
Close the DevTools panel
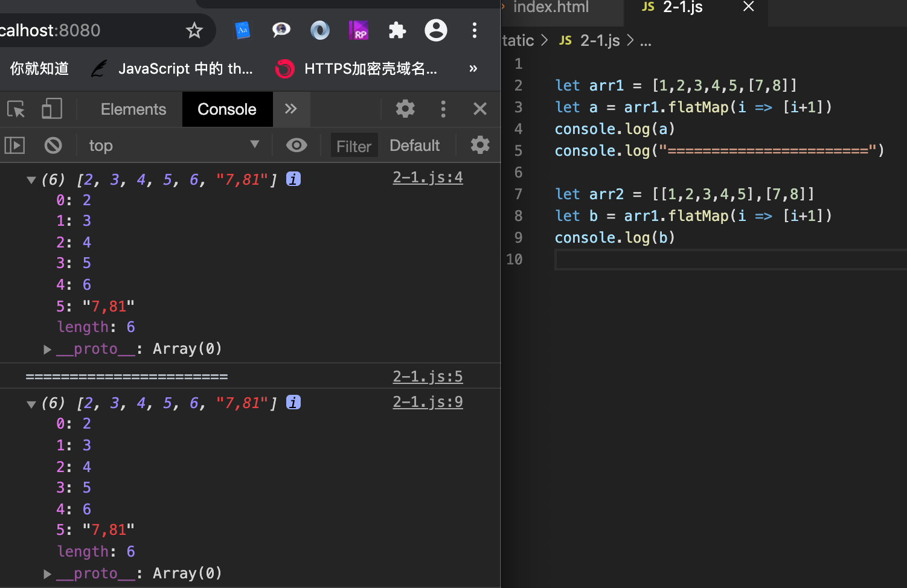[480, 109]
